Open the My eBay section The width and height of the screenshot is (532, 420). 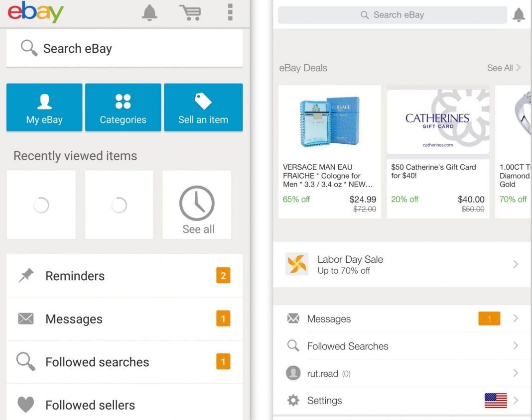tap(44, 107)
